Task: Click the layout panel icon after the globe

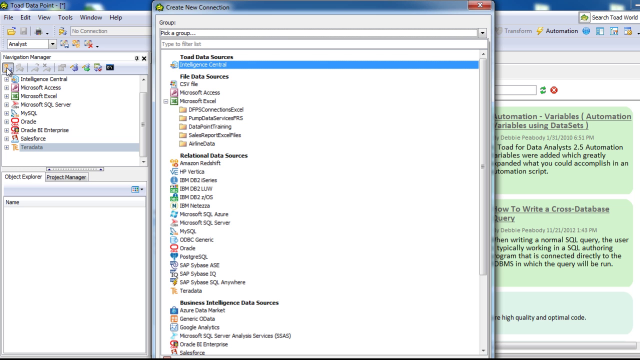Action: [600, 31]
